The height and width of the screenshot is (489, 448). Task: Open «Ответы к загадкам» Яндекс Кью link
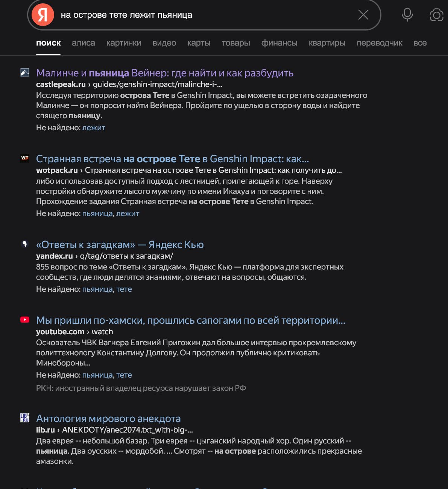[120, 245]
